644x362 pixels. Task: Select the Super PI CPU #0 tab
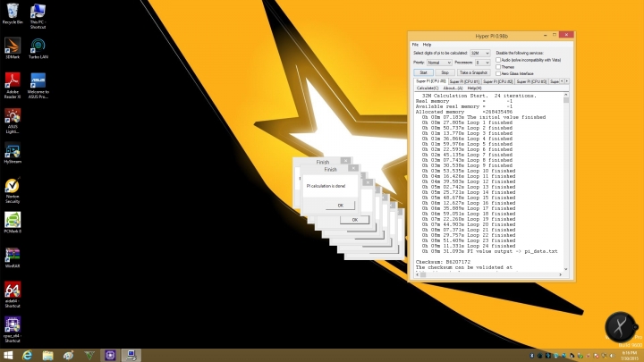[430, 81]
